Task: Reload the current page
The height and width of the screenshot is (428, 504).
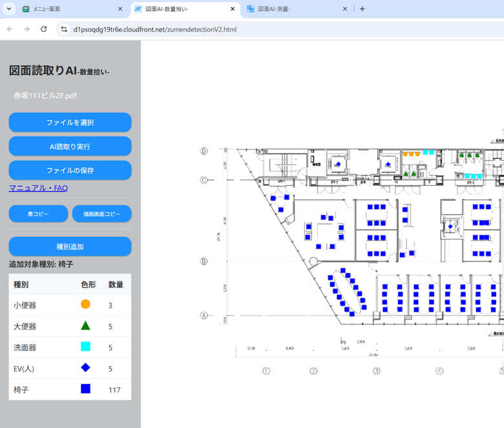Action: click(x=44, y=29)
